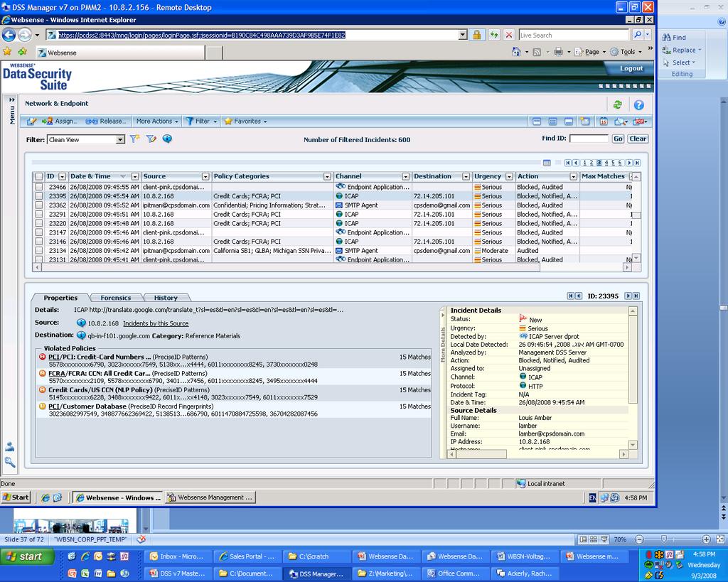The width and height of the screenshot is (728, 582).
Task: Open the Channel column dropdown arrow
Action: [x=405, y=177]
